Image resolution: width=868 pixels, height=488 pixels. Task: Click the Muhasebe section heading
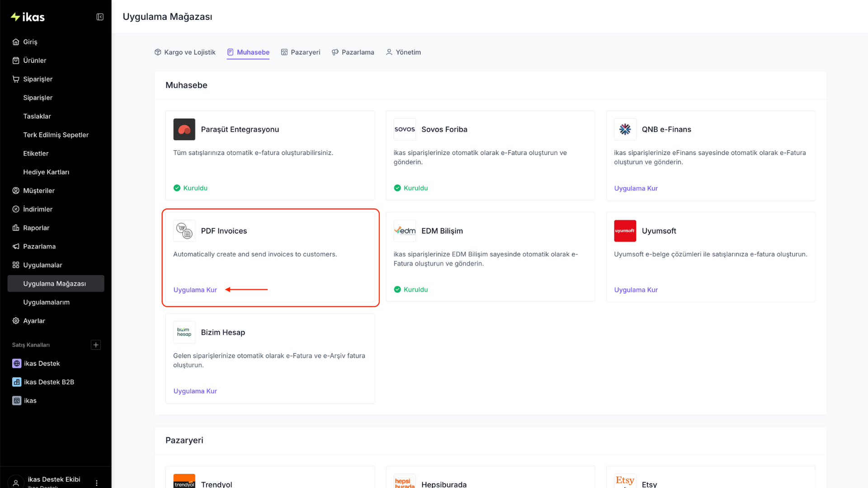186,85
